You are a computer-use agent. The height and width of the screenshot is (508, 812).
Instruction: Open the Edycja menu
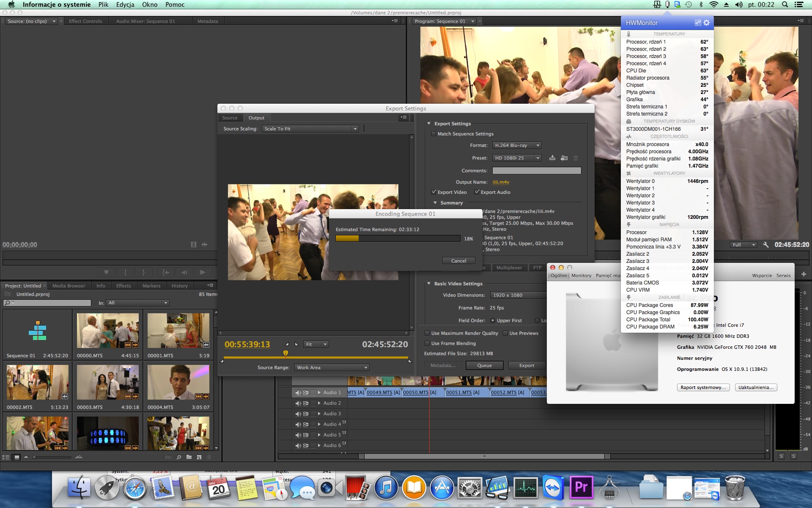pyautogui.click(x=125, y=5)
